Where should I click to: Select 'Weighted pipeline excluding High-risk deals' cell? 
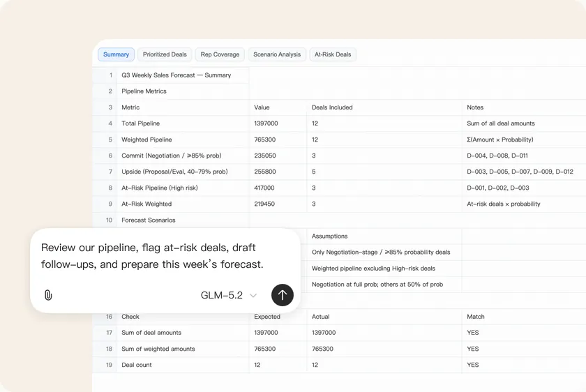(x=384, y=269)
